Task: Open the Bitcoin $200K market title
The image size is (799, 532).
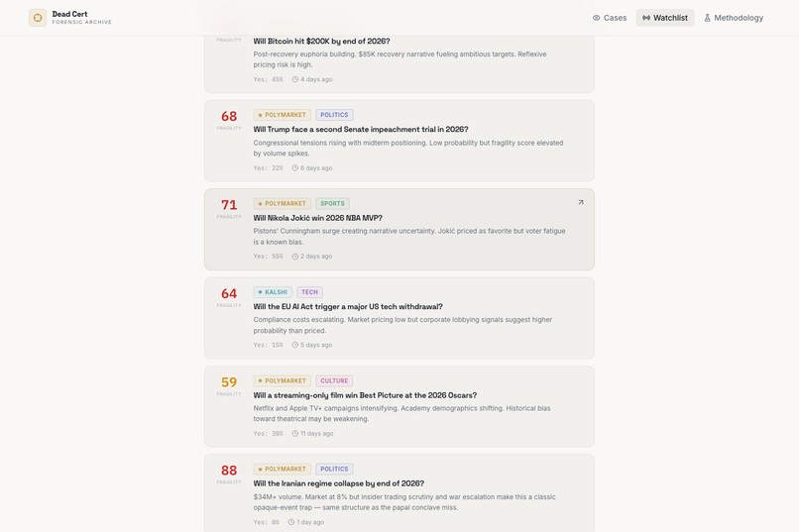Action: click(x=321, y=42)
